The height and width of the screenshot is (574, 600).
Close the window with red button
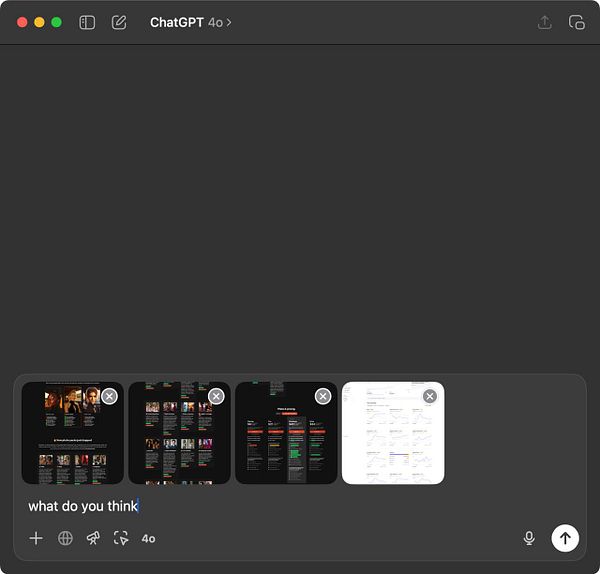pos(22,22)
